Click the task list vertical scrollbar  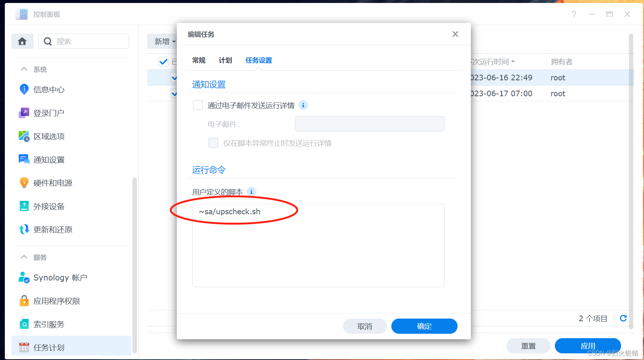[631, 181]
